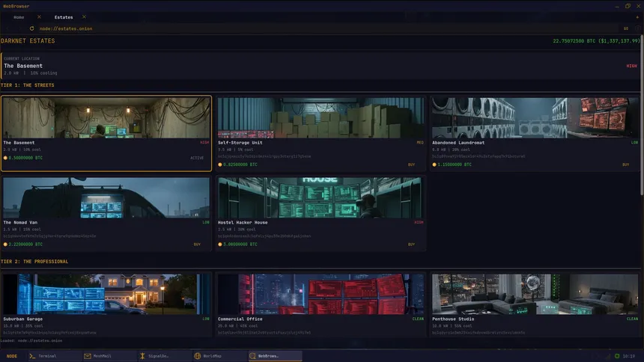The image size is (644, 362).
Task: Buy The Nomad Van
Action: coord(197,244)
